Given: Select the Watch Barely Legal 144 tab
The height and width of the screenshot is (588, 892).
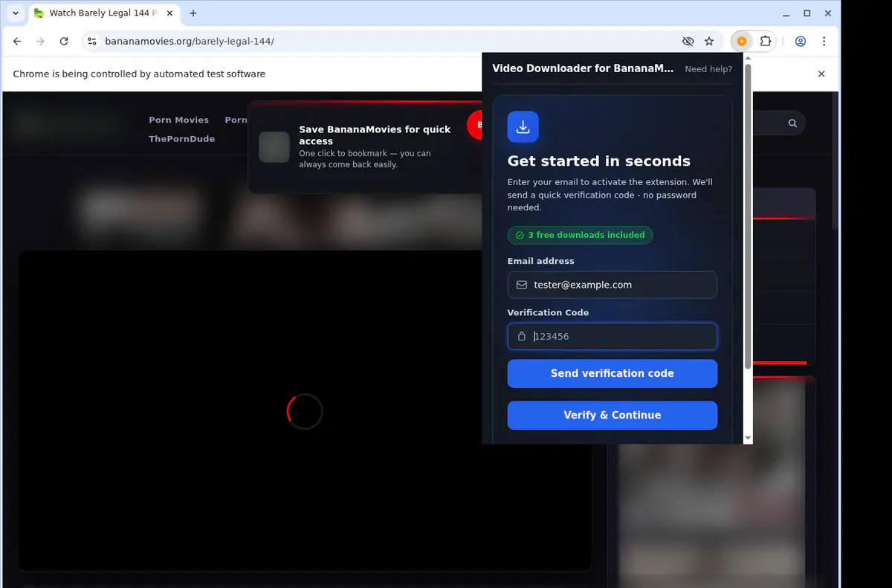Looking at the screenshot, I should tap(104, 13).
